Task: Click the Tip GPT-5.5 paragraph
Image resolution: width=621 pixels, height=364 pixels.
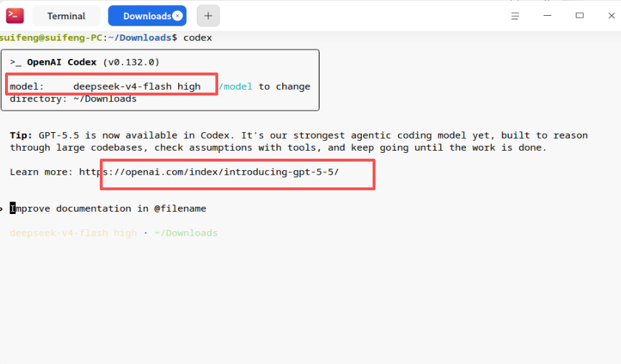Action: pyautogui.click(x=299, y=141)
